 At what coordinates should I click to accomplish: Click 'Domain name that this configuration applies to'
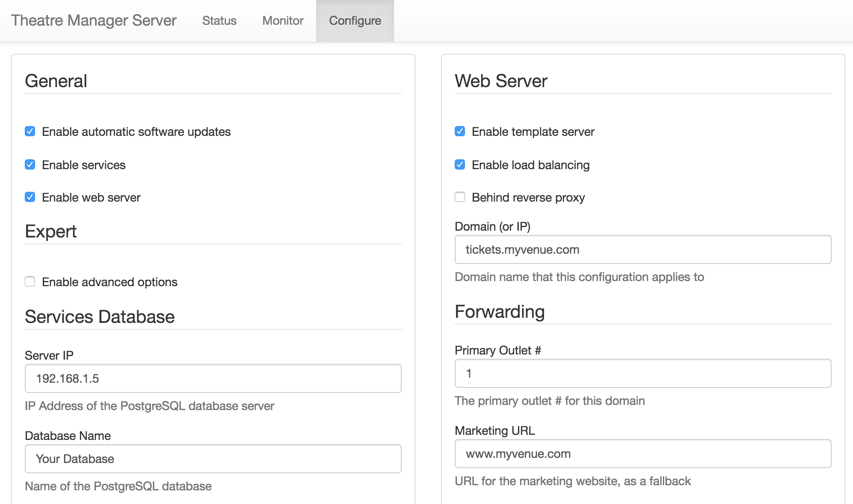pos(579,277)
